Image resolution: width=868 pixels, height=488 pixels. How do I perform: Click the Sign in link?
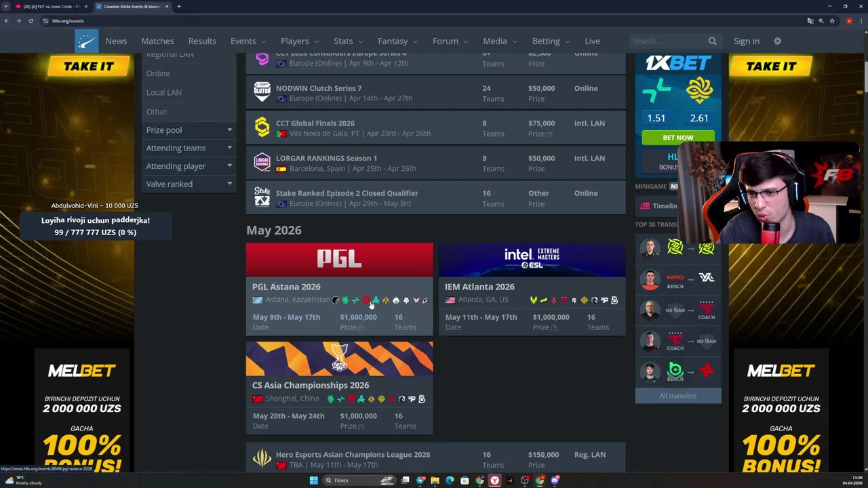click(746, 41)
